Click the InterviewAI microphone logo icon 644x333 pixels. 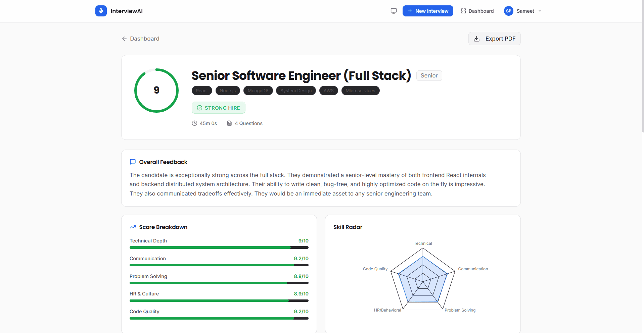101,11
